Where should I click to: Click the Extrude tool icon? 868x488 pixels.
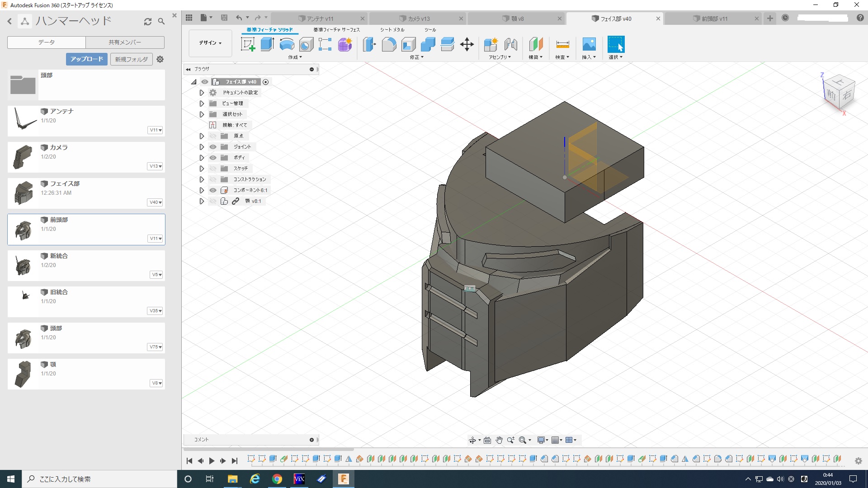(x=267, y=44)
